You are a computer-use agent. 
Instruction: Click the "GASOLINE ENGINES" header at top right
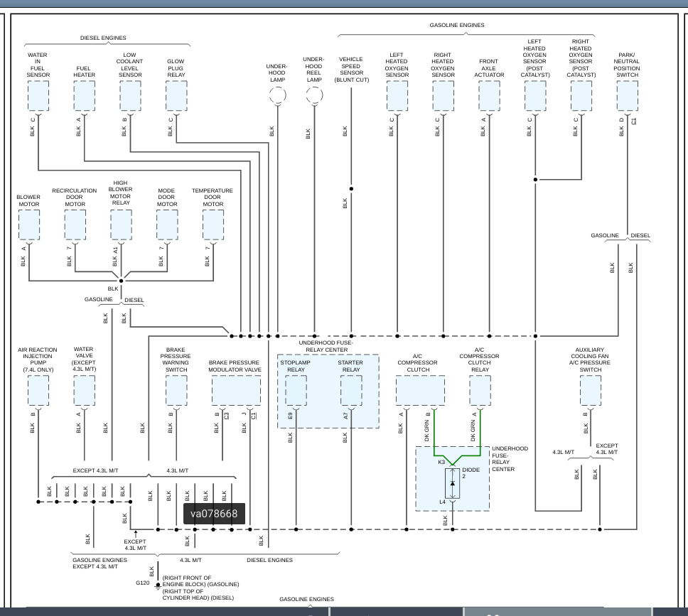[457, 25]
